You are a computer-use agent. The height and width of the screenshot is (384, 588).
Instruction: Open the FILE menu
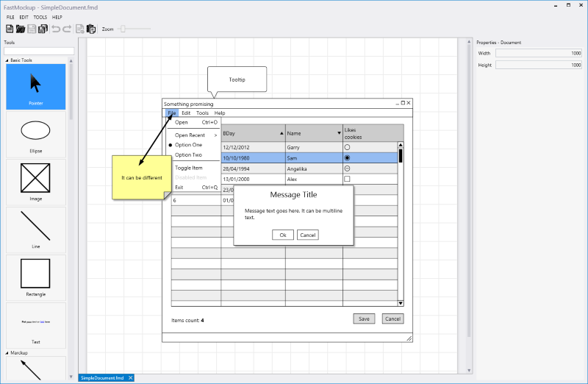click(x=10, y=17)
